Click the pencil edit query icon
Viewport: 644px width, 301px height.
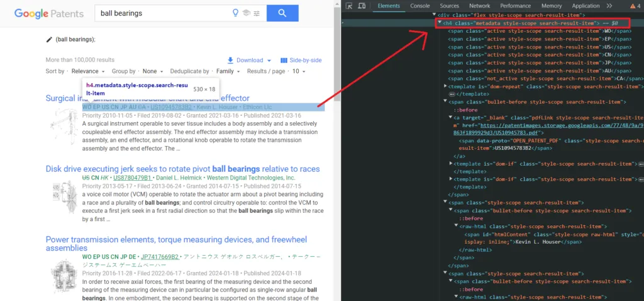tap(50, 40)
